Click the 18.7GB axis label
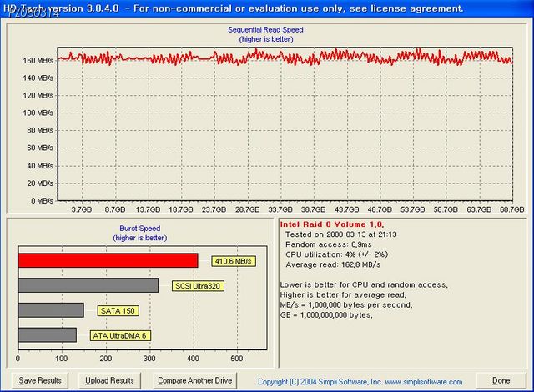Screen dimensions: 534x392 point(181,209)
